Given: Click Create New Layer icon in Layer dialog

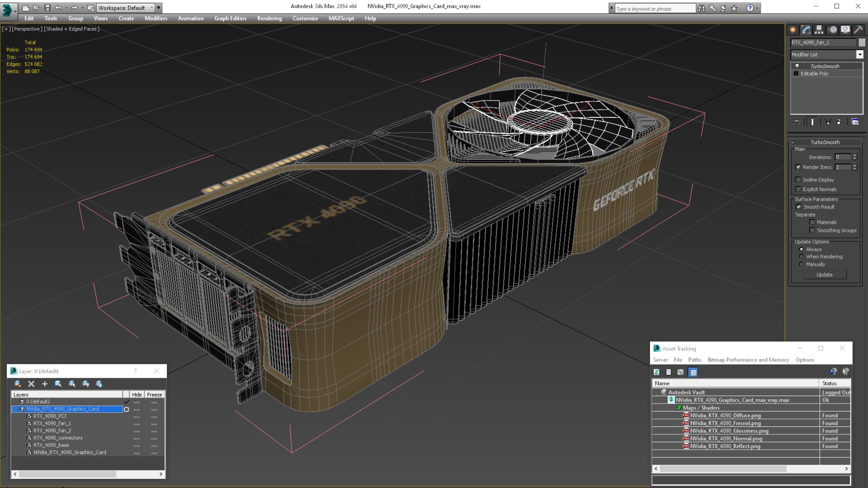Looking at the screenshot, I should click(18, 384).
